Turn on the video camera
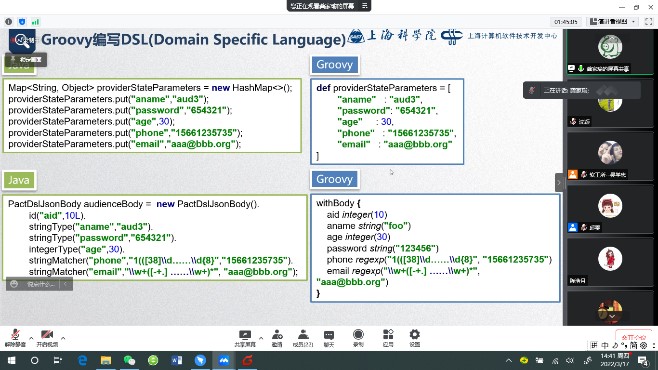This screenshot has width=658, height=370. pos(47,338)
